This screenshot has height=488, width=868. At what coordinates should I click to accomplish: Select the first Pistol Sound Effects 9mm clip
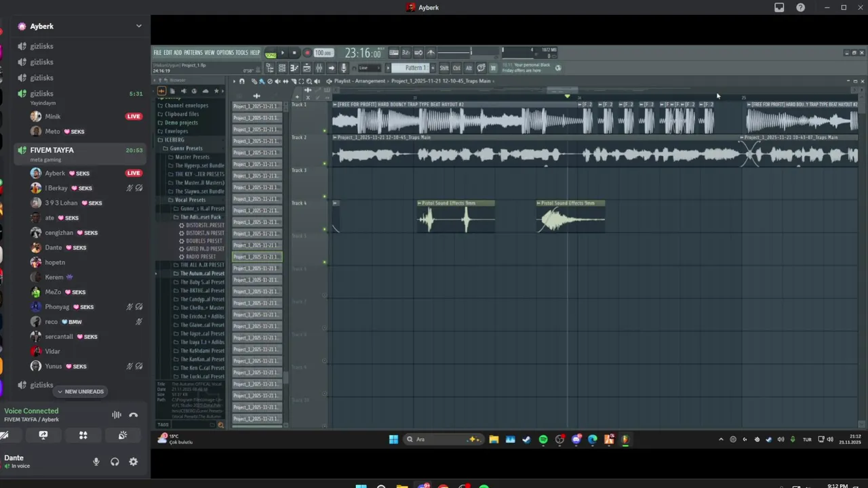(x=456, y=216)
